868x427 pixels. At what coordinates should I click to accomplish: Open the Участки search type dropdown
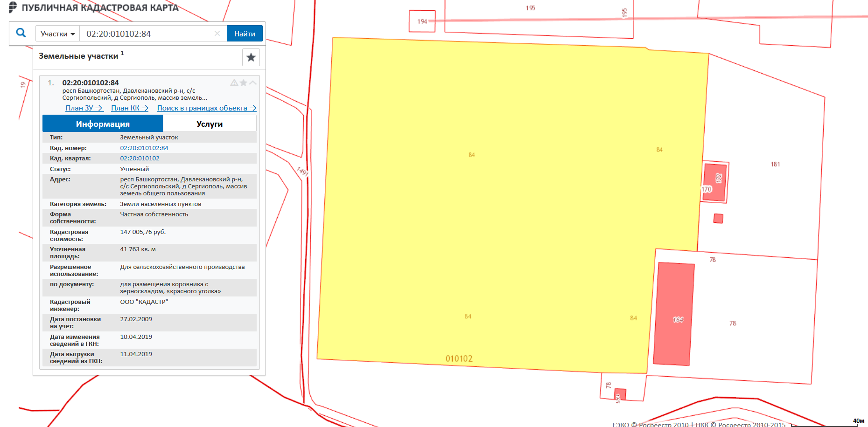tap(57, 34)
